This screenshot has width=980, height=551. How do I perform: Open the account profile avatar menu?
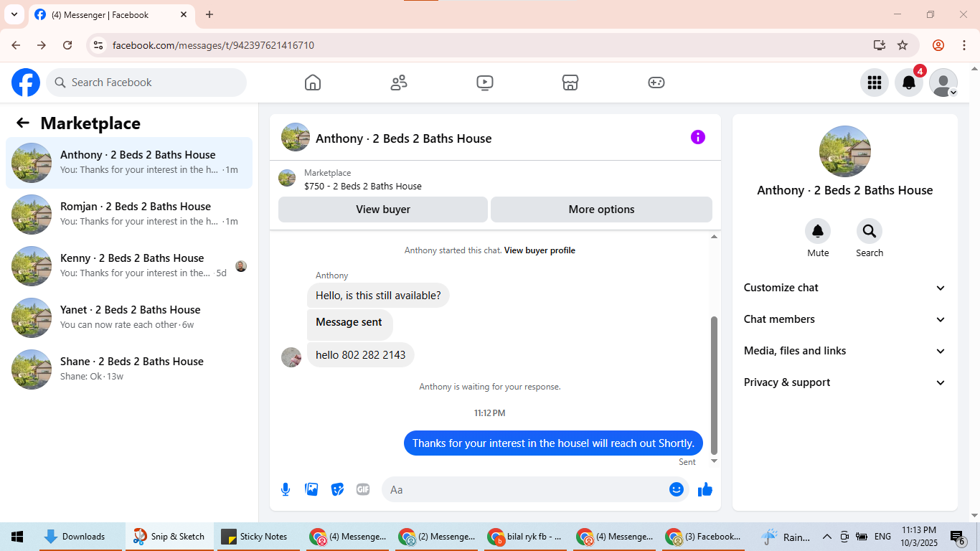(x=943, y=83)
